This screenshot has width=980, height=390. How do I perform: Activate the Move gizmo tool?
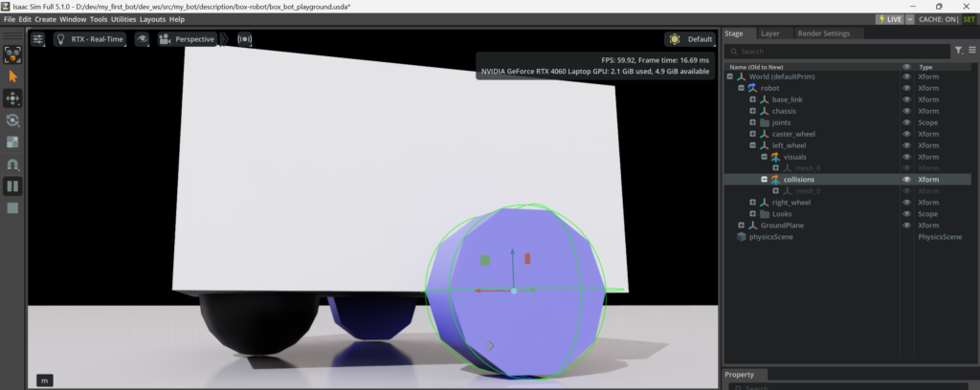[x=13, y=97]
